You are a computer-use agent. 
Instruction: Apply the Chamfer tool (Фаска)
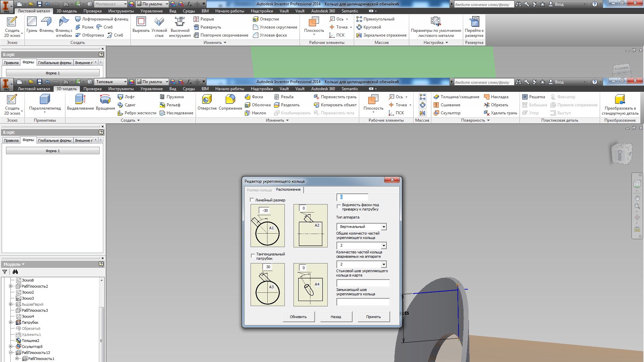tap(254, 97)
